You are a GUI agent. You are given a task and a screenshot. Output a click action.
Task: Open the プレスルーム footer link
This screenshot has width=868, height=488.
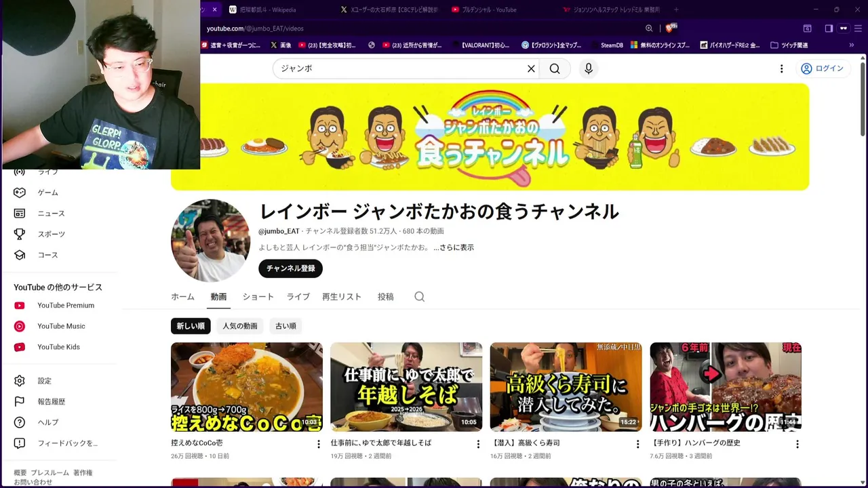pyautogui.click(x=50, y=473)
